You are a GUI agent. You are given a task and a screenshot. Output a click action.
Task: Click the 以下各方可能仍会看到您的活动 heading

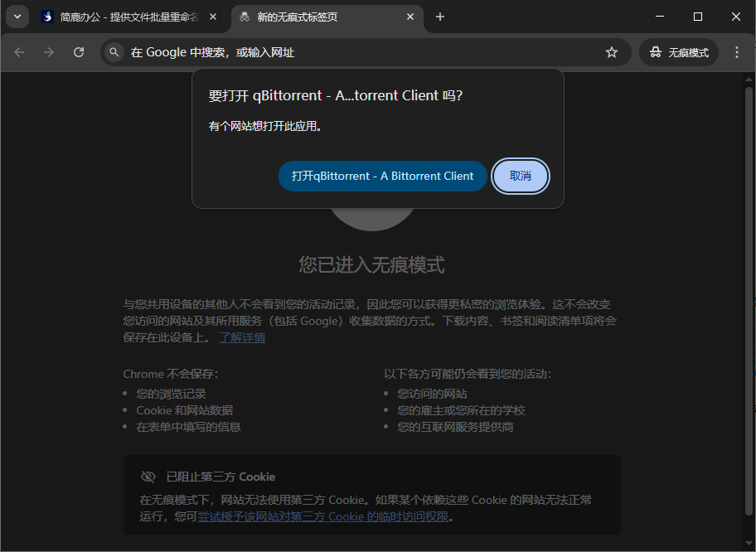click(x=468, y=374)
